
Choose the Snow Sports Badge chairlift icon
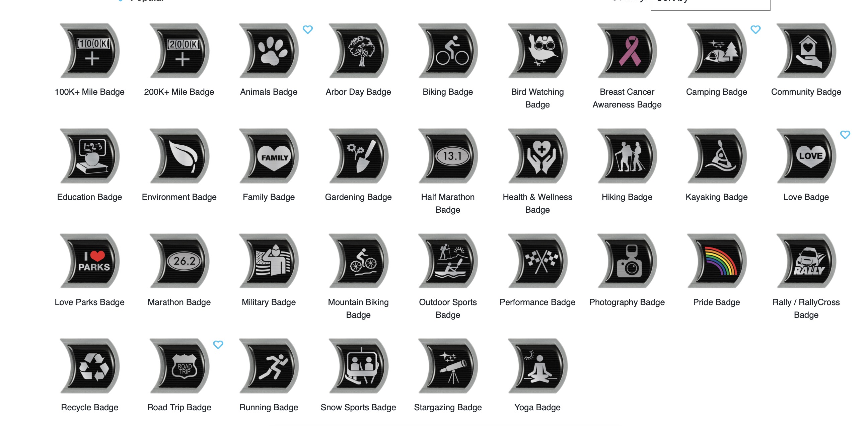pyautogui.click(x=358, y=366)
